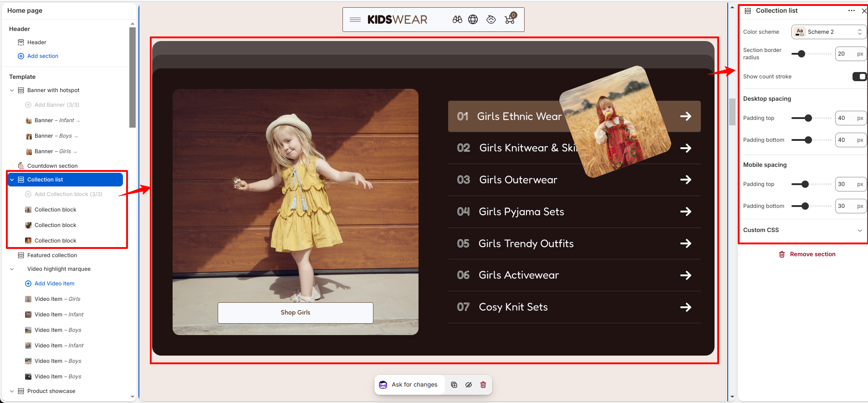
Task: Click the hamburger menu icon beside KIDSWEAR
Action: [x=355, y=20]
